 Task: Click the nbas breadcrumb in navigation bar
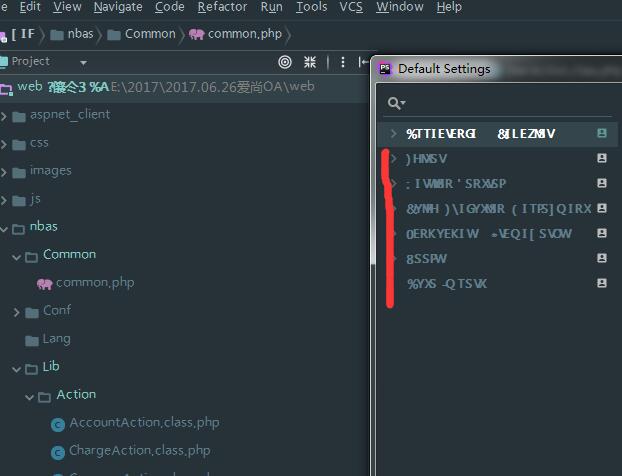pos(72,34)
